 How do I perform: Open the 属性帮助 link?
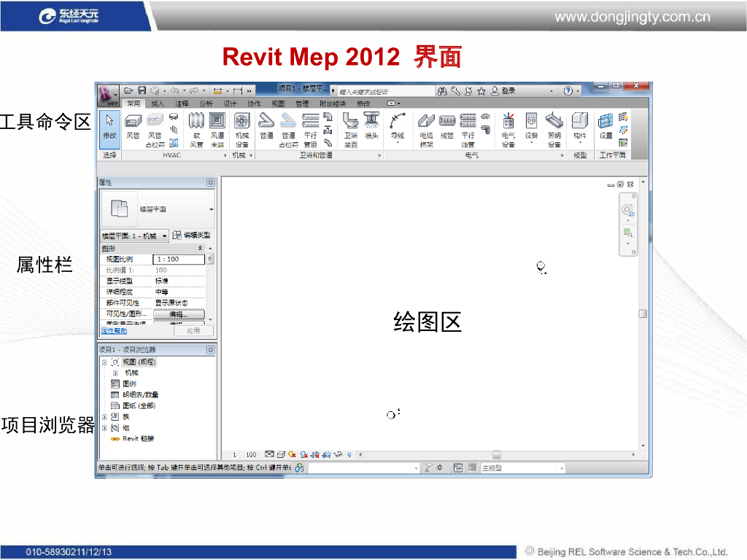[113, 331]
